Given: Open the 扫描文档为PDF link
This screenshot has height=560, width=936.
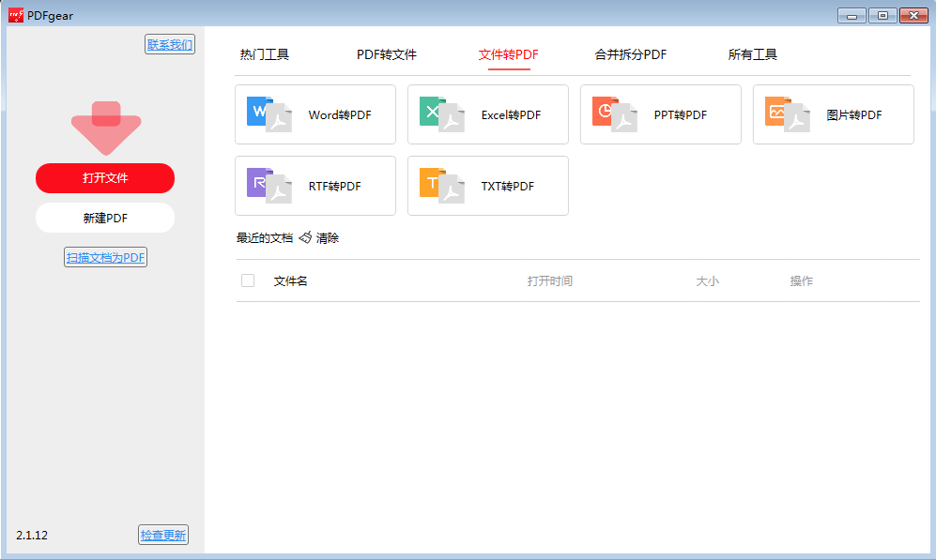Looking at the screenshot, I should pos(105,257).
